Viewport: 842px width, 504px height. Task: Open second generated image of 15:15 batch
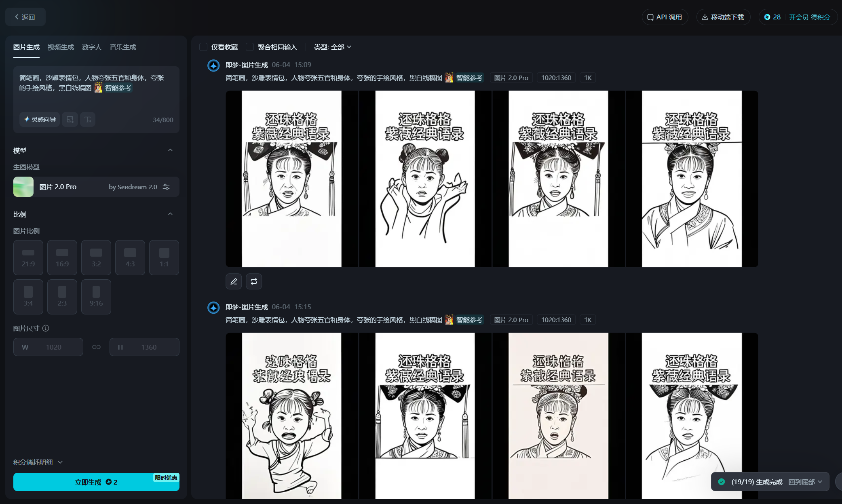[425, 416]
